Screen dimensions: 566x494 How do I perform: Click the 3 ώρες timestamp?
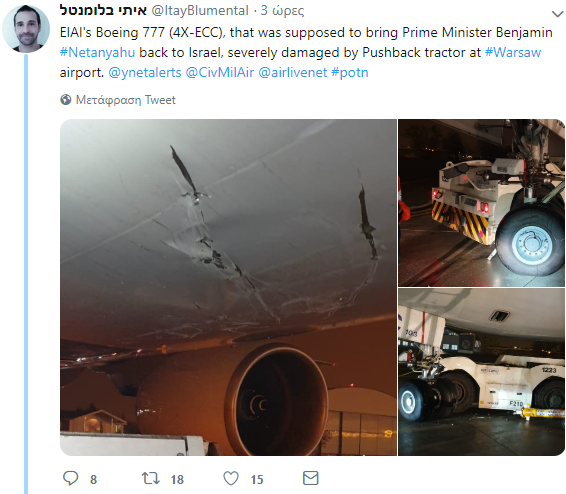[x=282, y=11]
